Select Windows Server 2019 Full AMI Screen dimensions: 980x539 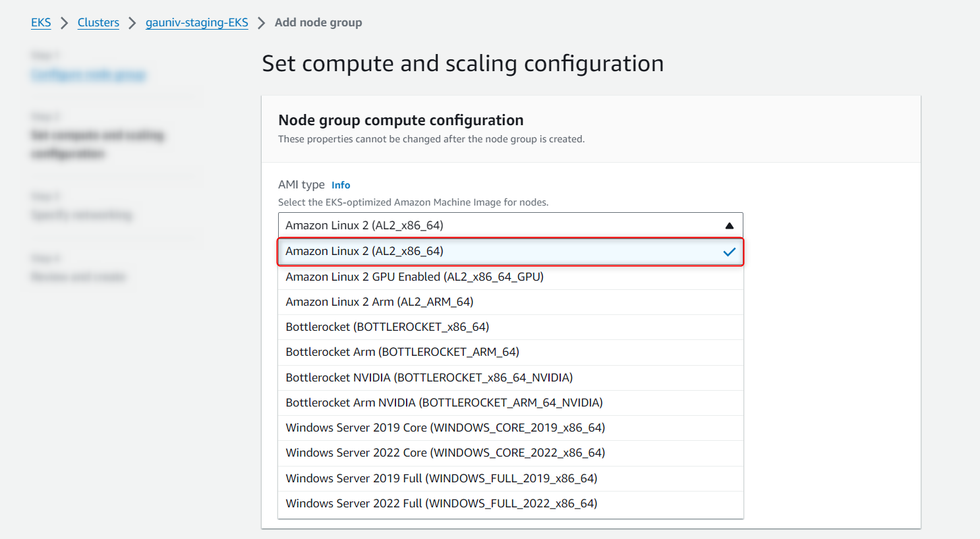[441, 478]
